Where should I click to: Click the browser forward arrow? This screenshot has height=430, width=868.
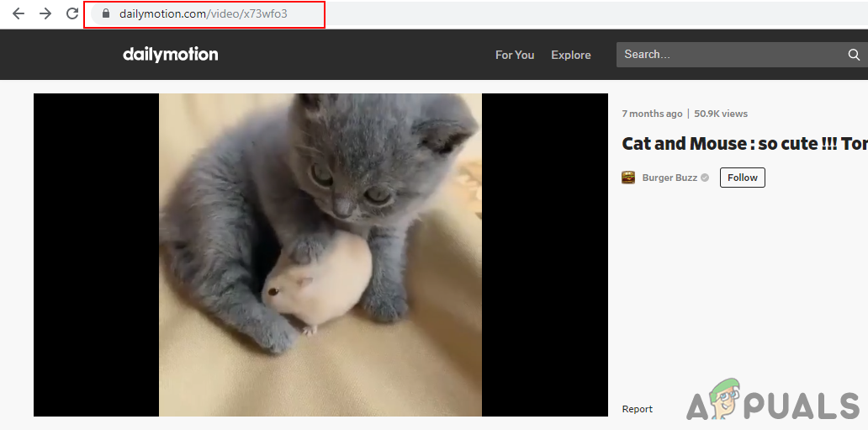45,13
